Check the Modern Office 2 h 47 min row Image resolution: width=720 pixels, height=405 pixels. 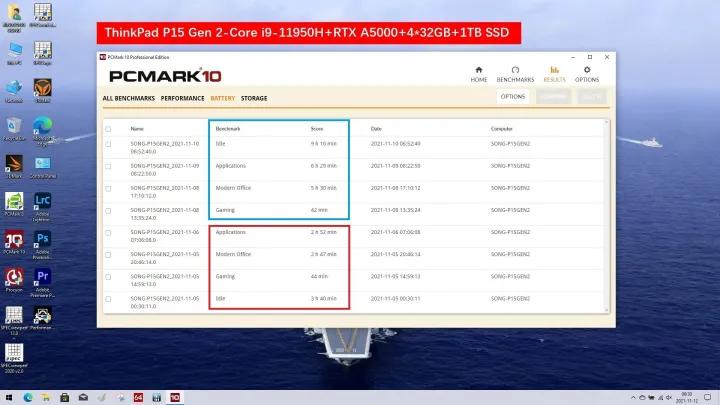tap(108, 255)
